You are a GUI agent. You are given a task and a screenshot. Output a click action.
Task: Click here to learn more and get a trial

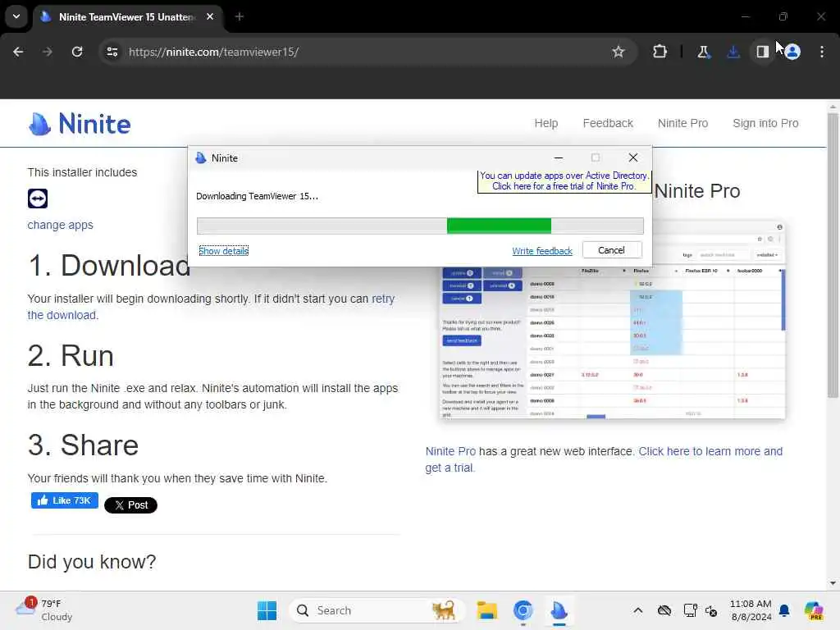click(x=710, y=451)
